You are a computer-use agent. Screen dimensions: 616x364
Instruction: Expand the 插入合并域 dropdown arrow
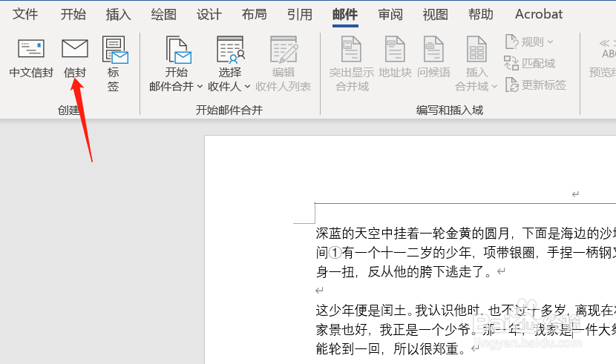494,86
